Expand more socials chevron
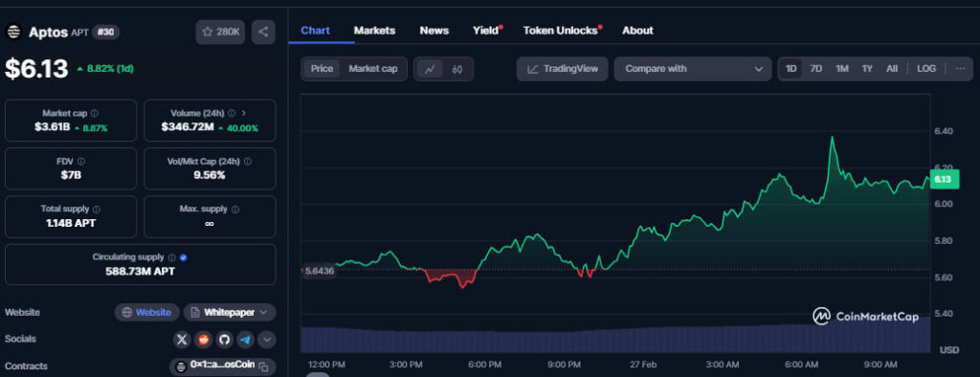Image resolution: width=980 pixels, height=377 pixels. point(266,340)
